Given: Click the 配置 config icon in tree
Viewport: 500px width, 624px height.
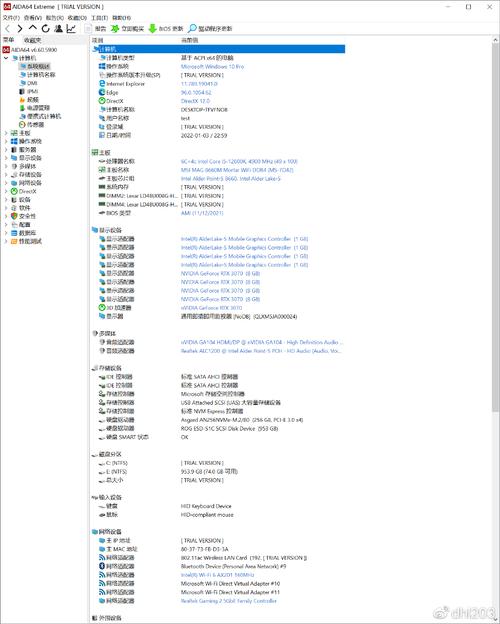Looking at the screenshot, I should (x=14, y=224).
